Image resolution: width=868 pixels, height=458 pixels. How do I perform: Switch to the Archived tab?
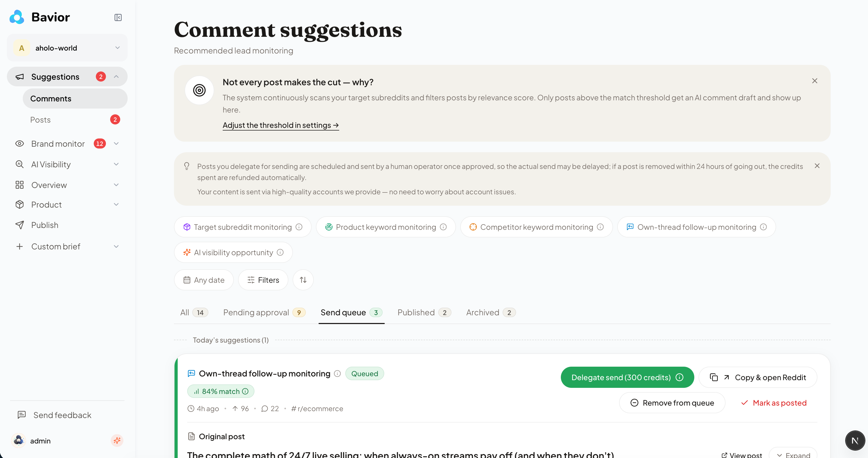(x=491, y=312)
